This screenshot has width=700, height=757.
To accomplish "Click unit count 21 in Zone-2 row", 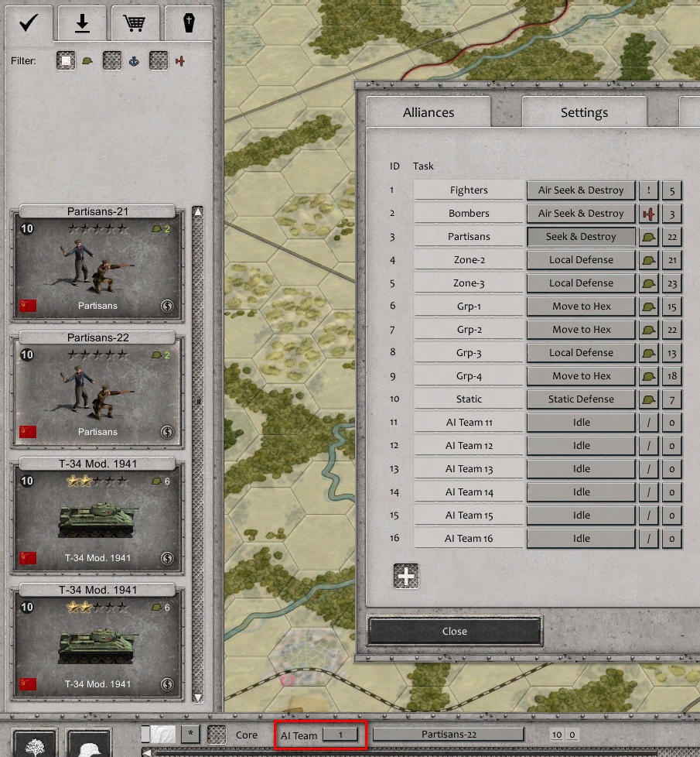I will click(x=671, y=260).
